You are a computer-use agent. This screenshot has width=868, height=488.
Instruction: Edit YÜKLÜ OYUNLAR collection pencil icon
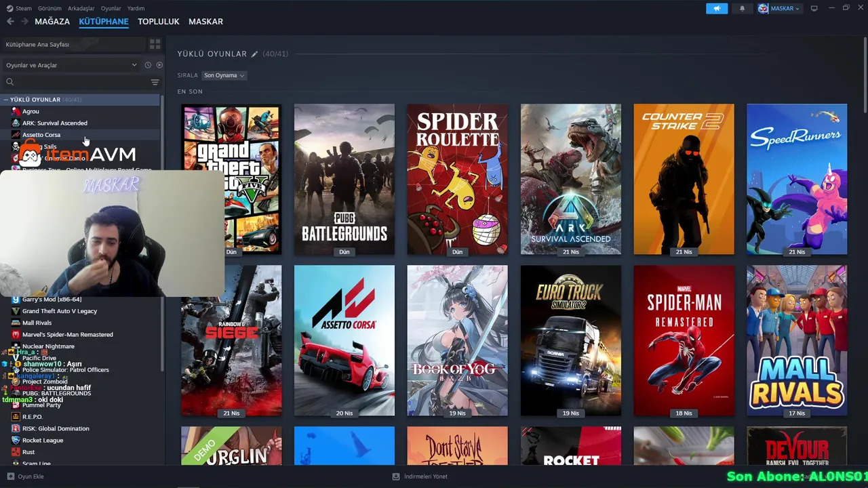tap(254, 54)
